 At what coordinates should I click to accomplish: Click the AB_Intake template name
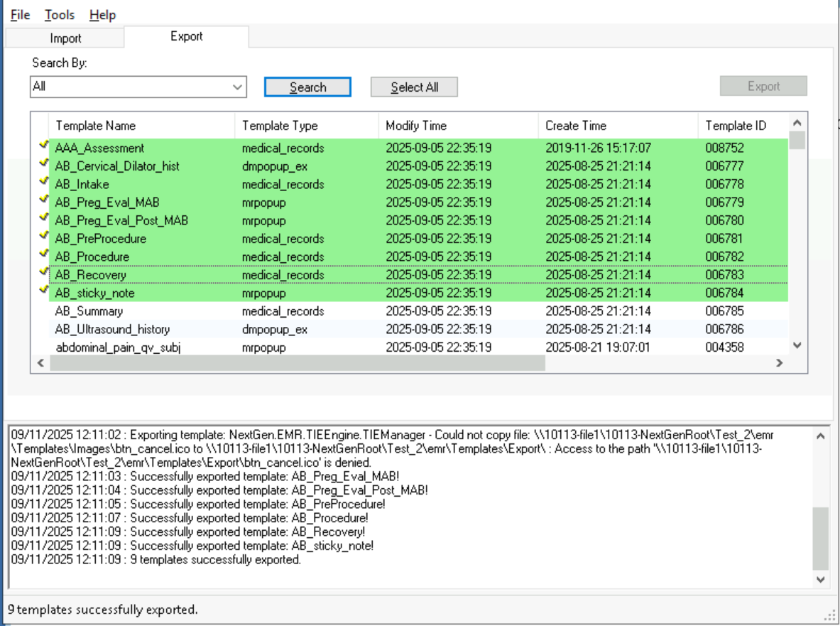(x=82, y=184)
